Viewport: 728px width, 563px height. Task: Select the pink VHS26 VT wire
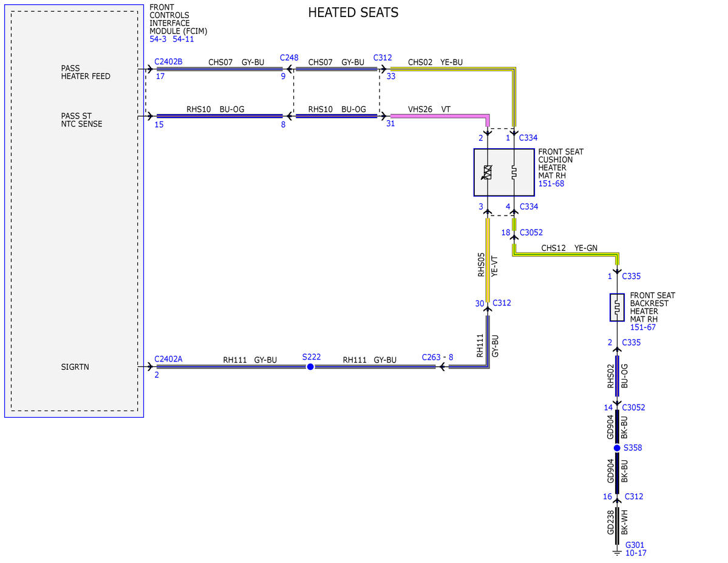(x=440, y=115)
